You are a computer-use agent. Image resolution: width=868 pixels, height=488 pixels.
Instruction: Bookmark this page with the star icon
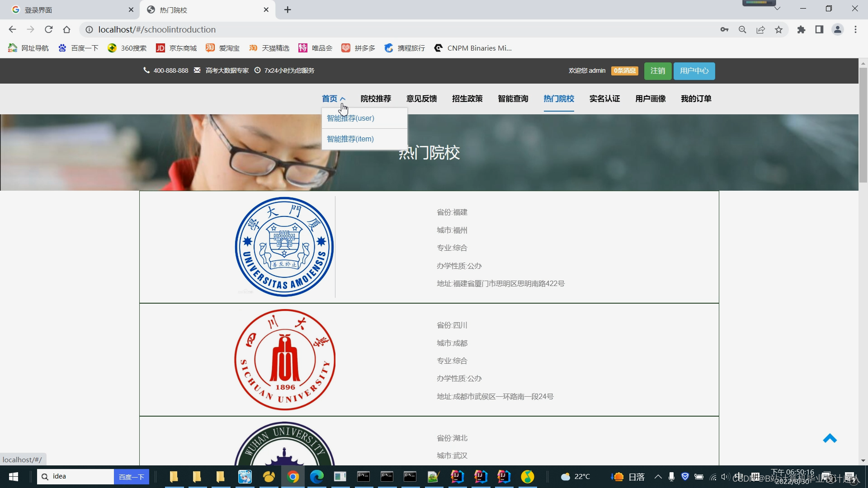(778, 29)
